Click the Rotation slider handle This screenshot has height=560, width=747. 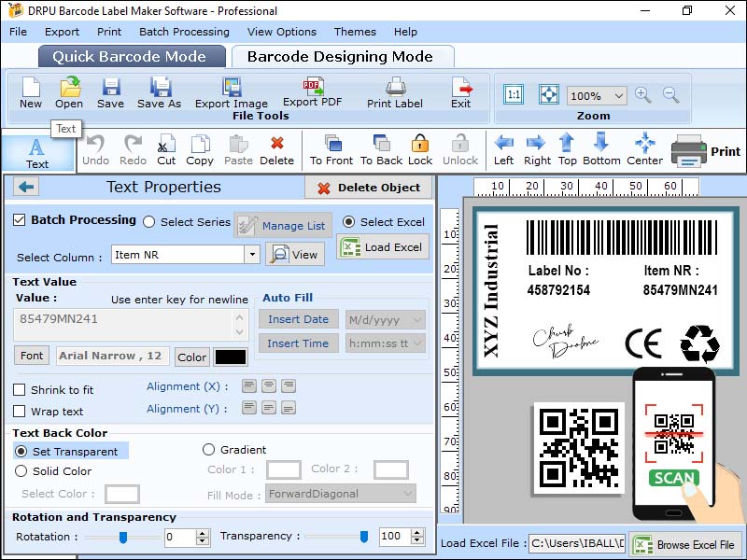coord(123,538)
